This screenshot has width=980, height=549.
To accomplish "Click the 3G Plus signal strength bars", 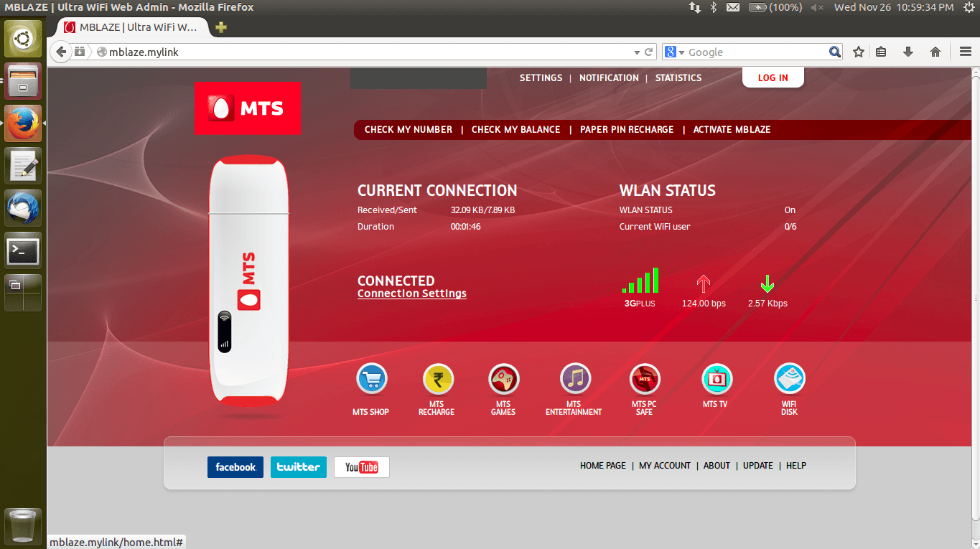I will click(x=640, y=281).
